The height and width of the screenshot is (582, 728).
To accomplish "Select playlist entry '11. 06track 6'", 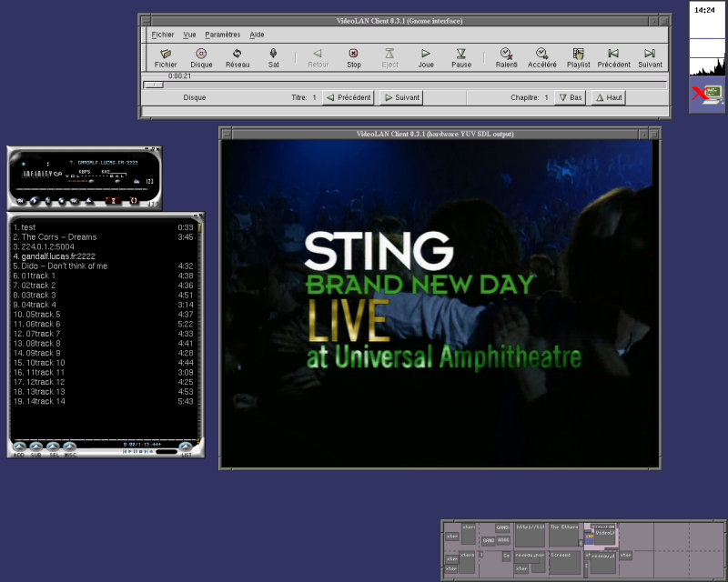I will click(103, 324).
